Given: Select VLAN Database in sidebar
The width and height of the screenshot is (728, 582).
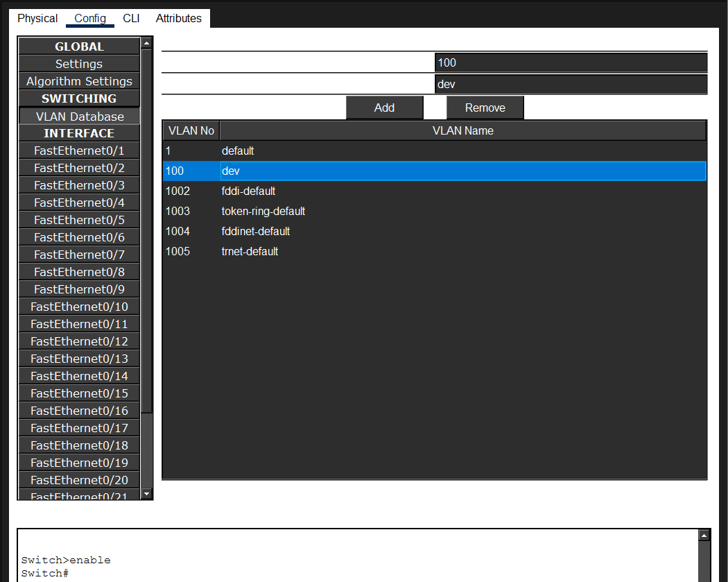Looking at the screenshot, I should pos(79,116).
